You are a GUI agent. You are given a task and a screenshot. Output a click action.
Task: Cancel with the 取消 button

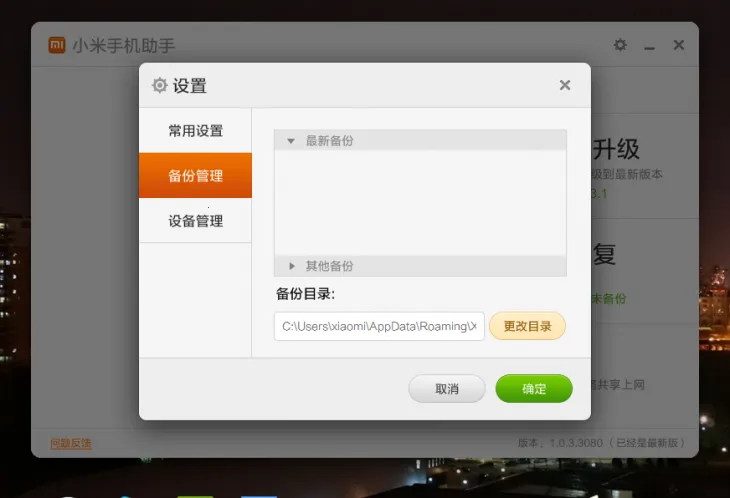pyautogui.click(x=447, y=389)
